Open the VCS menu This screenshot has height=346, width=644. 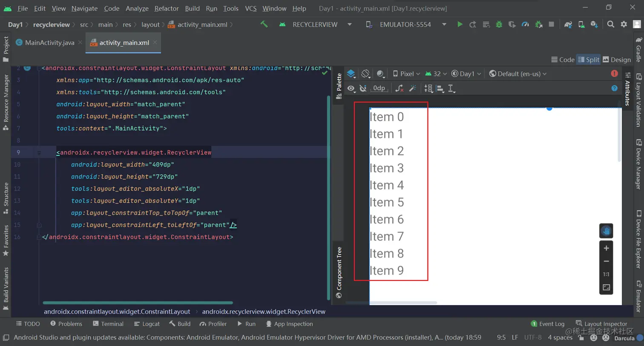point(251,8)
